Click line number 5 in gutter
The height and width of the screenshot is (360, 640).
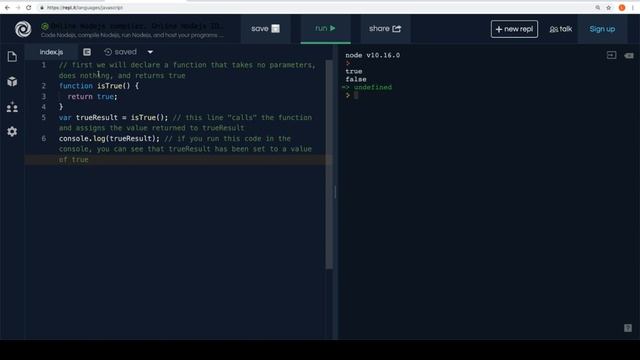point(44,118)
